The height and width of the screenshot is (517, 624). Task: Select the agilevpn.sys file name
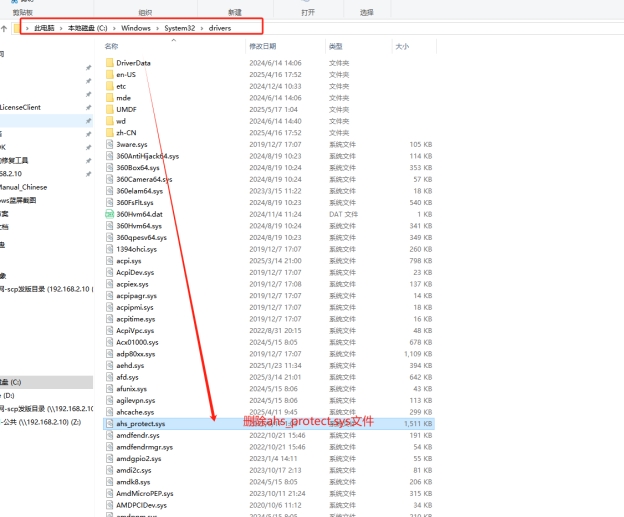(136, 400)
